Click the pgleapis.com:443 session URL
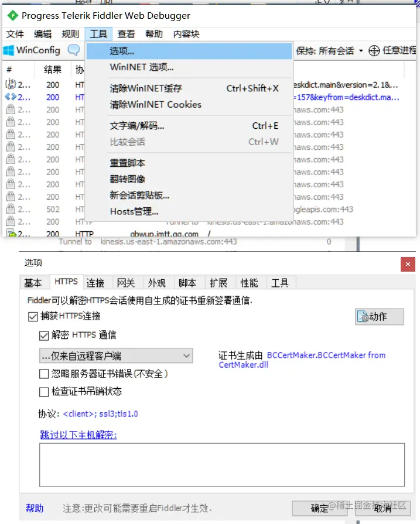Image resolution: width=420 pixels, height=524 pixels. pyautogui.click(x=323, y=209)
